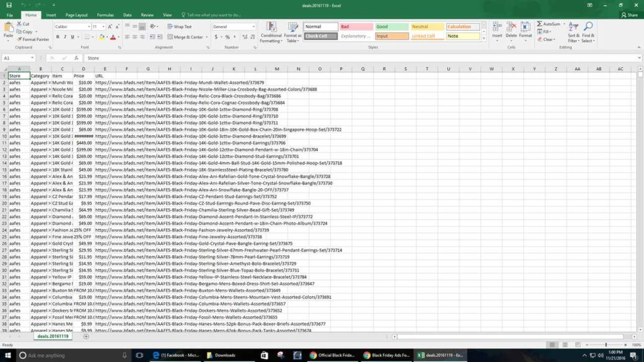The height and width of the screenshot is (362, 644).
Task: Select the deals.20161119 sheet tab
Action: (53, 337)
